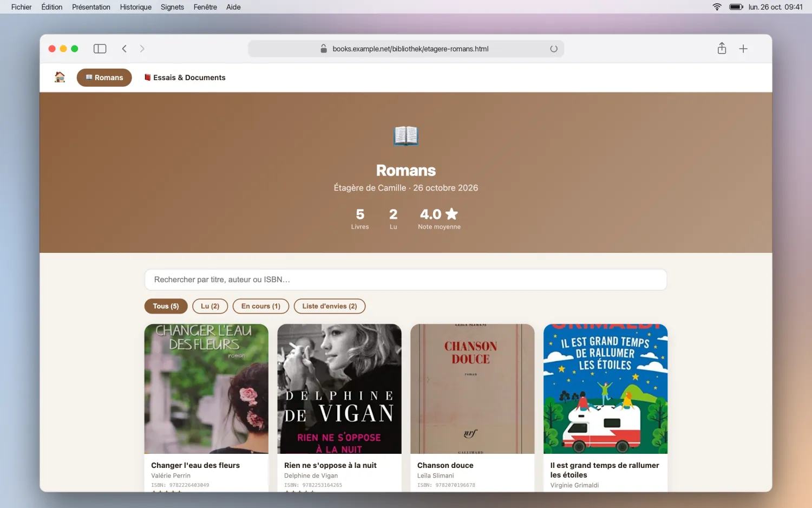
Task: Click the title text Rien ne s'oppose à la nuit
Action: tap(330, 465)
